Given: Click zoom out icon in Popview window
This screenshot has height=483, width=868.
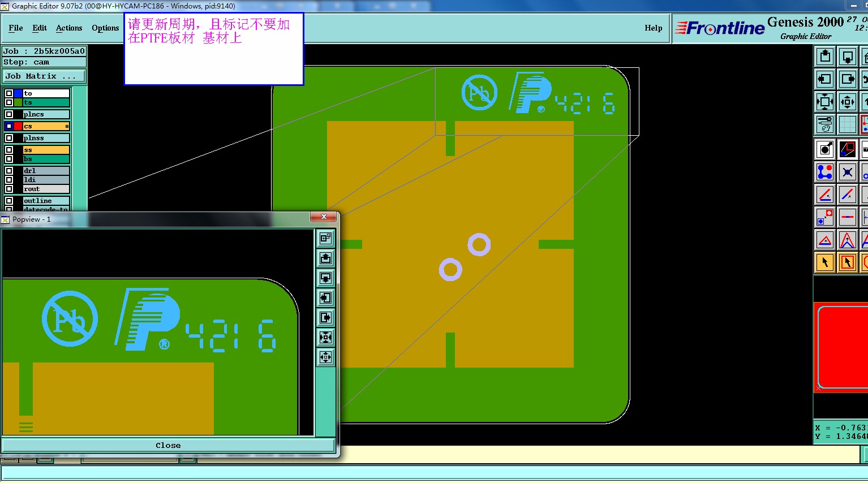Looking at the screenshot, I should (325, 357).
